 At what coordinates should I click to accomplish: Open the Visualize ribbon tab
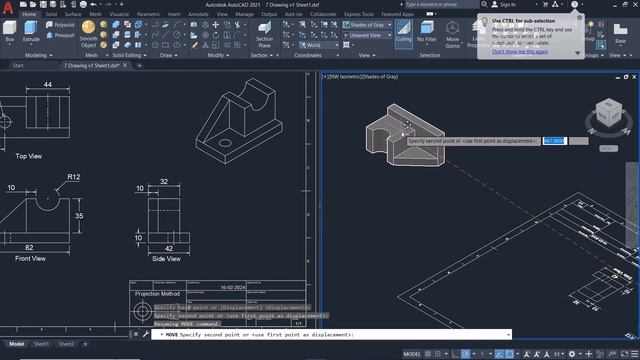click(x=119, y=14)
